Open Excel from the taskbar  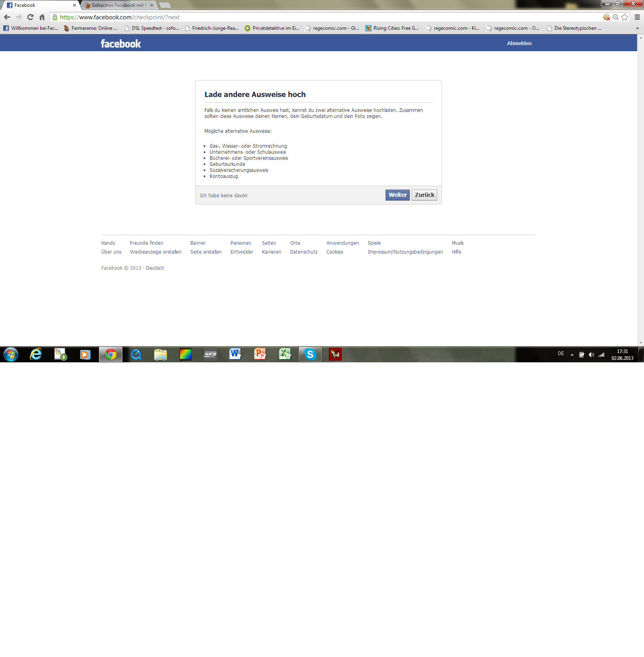tap(285, 354)
